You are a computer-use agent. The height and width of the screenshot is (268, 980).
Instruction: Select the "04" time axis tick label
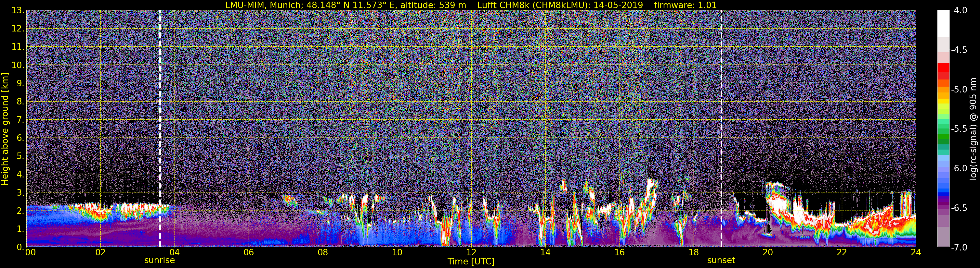tap(174, 252)
